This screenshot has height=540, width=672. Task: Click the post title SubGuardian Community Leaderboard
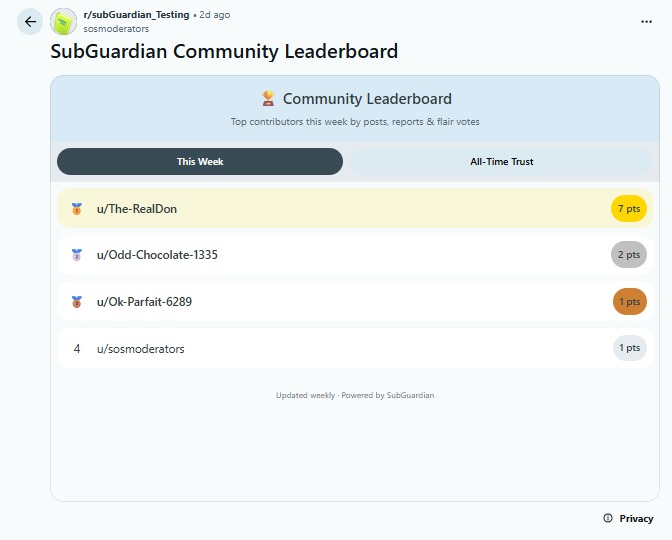(x=224, y=51)
